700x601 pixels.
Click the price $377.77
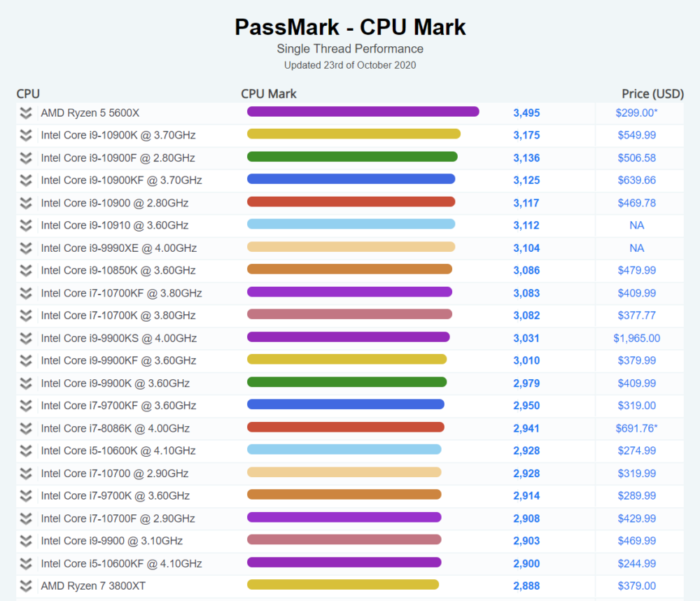636,316
